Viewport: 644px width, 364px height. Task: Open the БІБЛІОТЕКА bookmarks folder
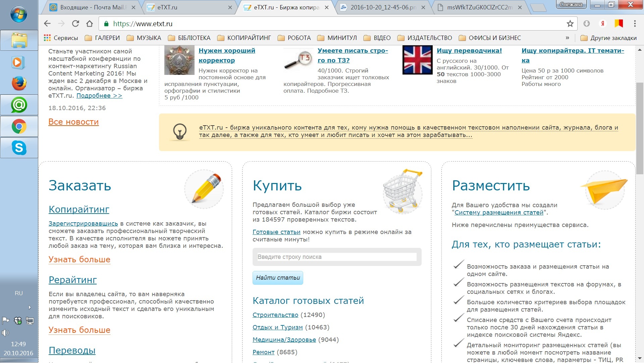point(189,38)
